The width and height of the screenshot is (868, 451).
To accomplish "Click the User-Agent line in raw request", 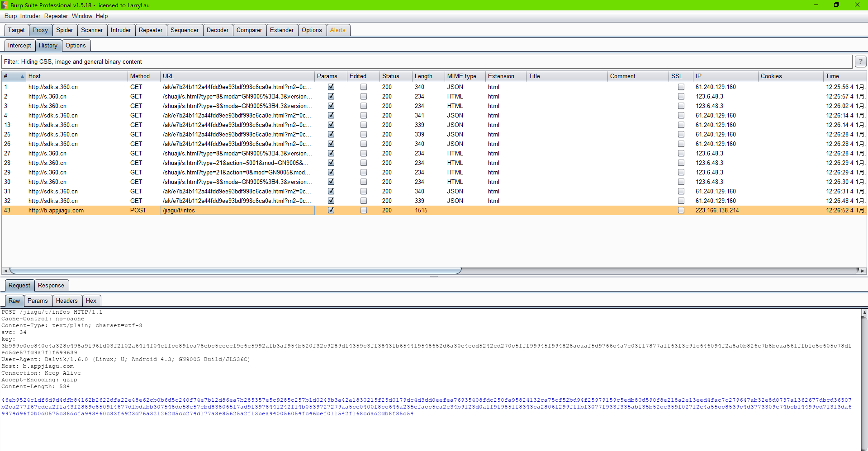I will point(126,360).
